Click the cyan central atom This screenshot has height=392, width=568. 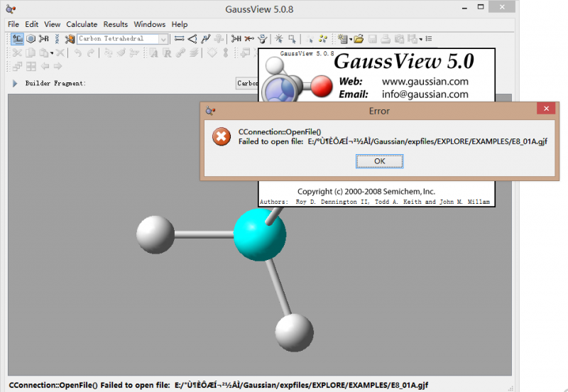tap(260, 234)
